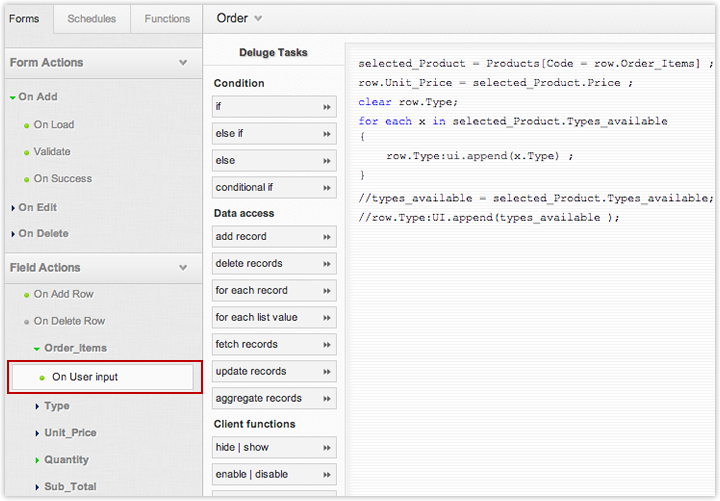Select the Forms tab

coord(24,18)
